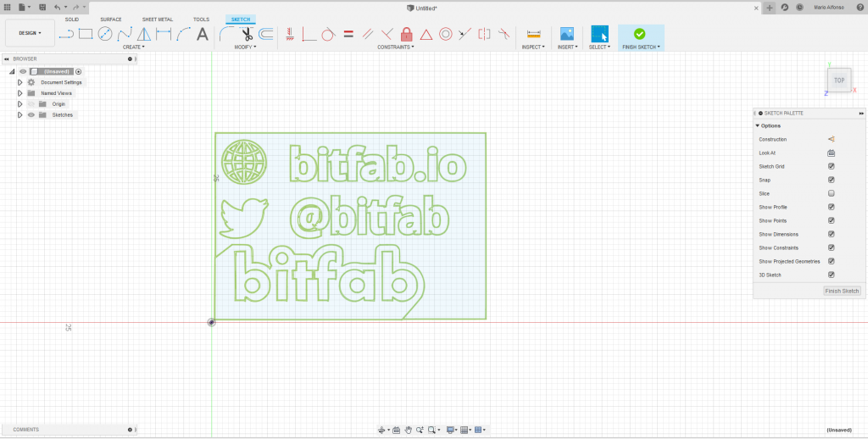Switch to the Sheet Metal tab
Image resolution: width=868 pixels, height=439 pixels.
pyautogui.click(x=157, y=19)
